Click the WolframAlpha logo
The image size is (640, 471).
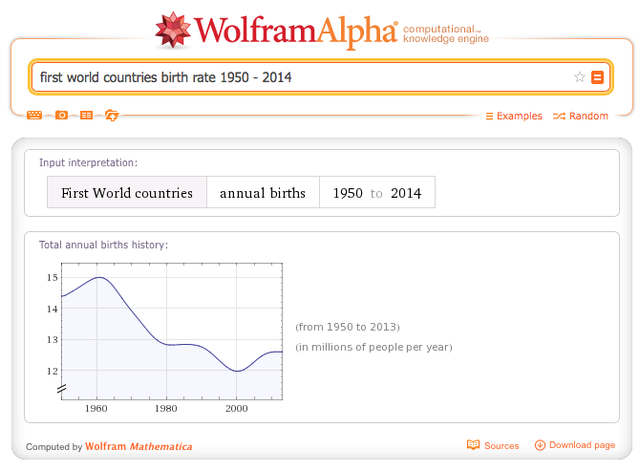(276, 30)
